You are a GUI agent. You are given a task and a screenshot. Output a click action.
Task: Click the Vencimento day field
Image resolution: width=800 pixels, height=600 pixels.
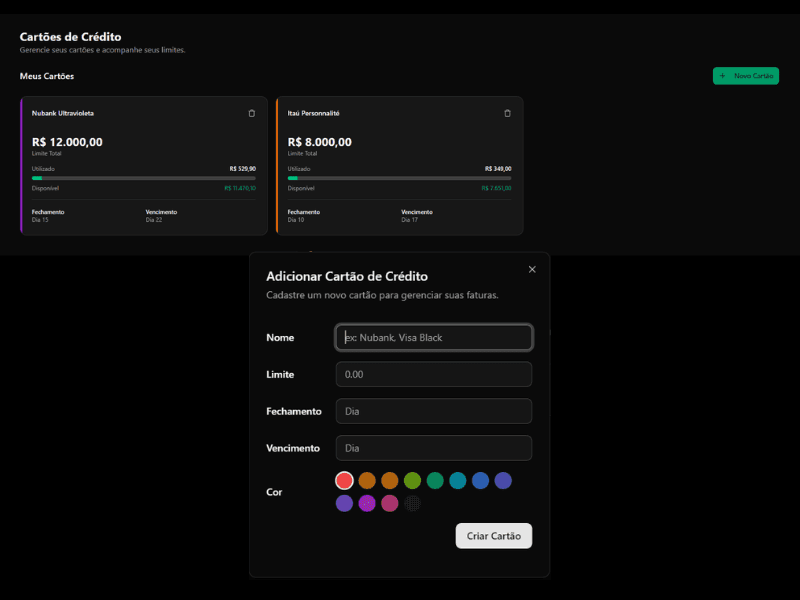tap(434, 448)
